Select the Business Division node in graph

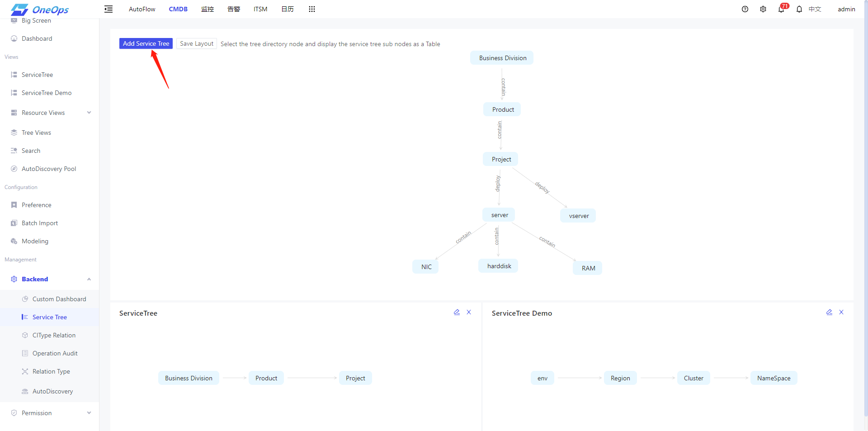(x=502, y=58)
